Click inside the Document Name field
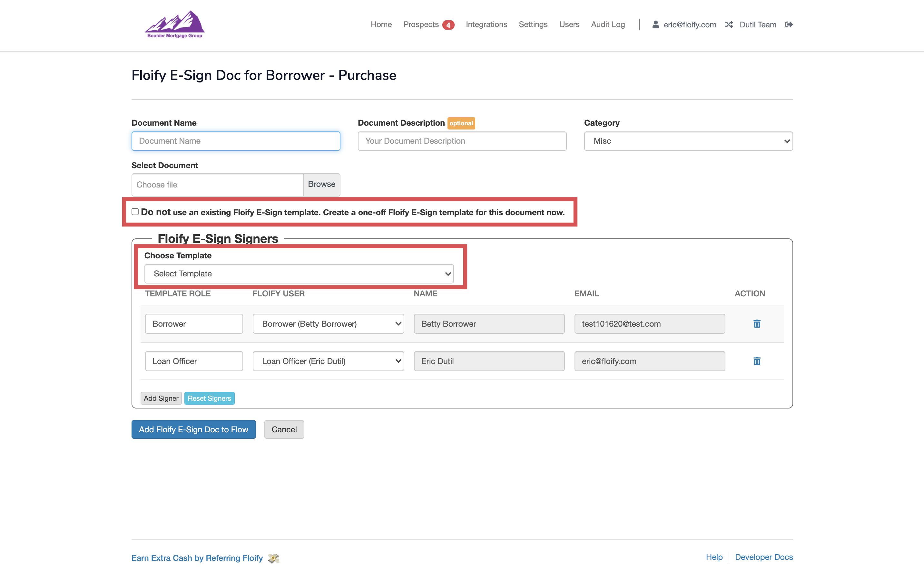Screen dimensions: 924x576 236,141
